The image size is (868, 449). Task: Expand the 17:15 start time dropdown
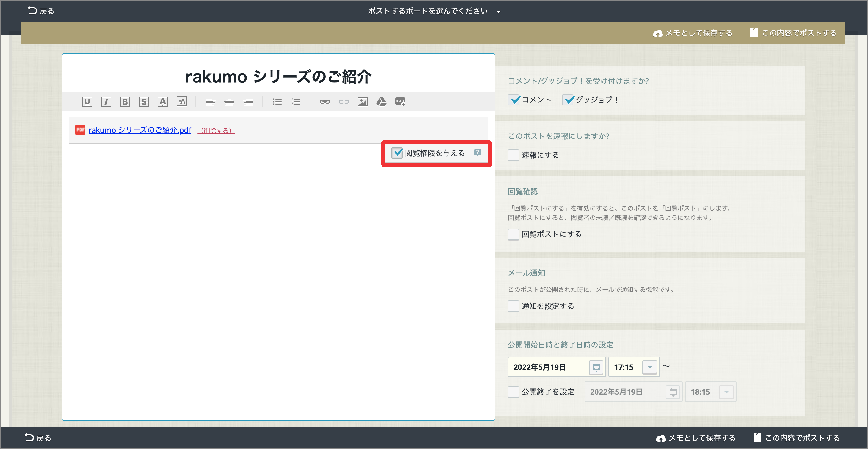(x=650, y=367)
